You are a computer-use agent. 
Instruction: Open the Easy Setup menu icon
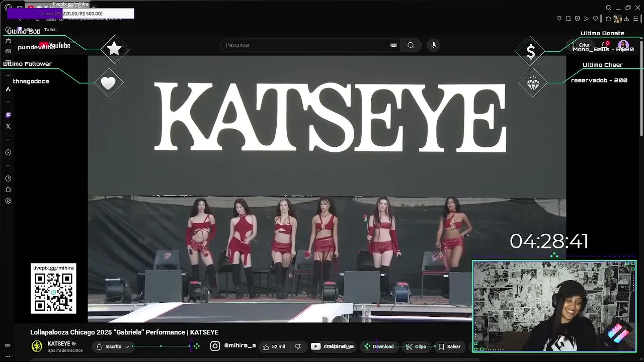point(636,19)
